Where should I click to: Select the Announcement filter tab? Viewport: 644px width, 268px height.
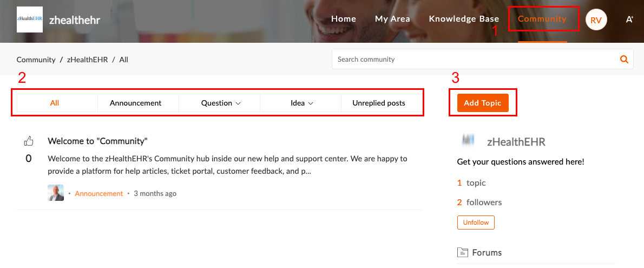point(135,103)
